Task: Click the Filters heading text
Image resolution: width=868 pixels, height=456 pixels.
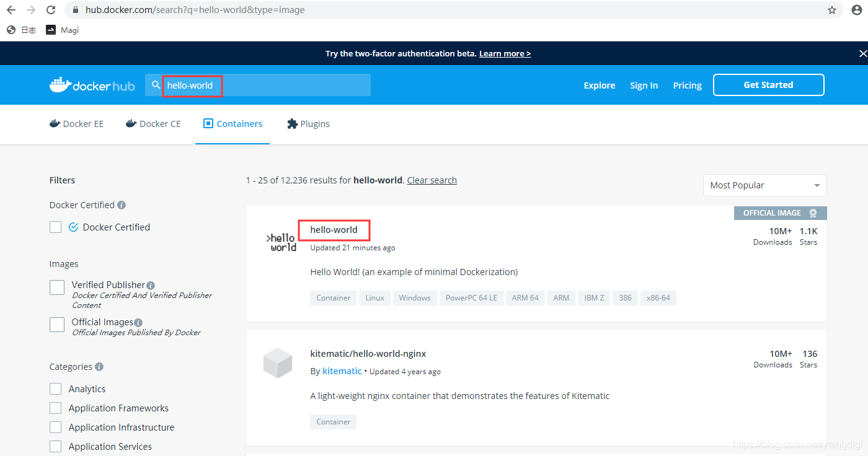Action: 62,180
